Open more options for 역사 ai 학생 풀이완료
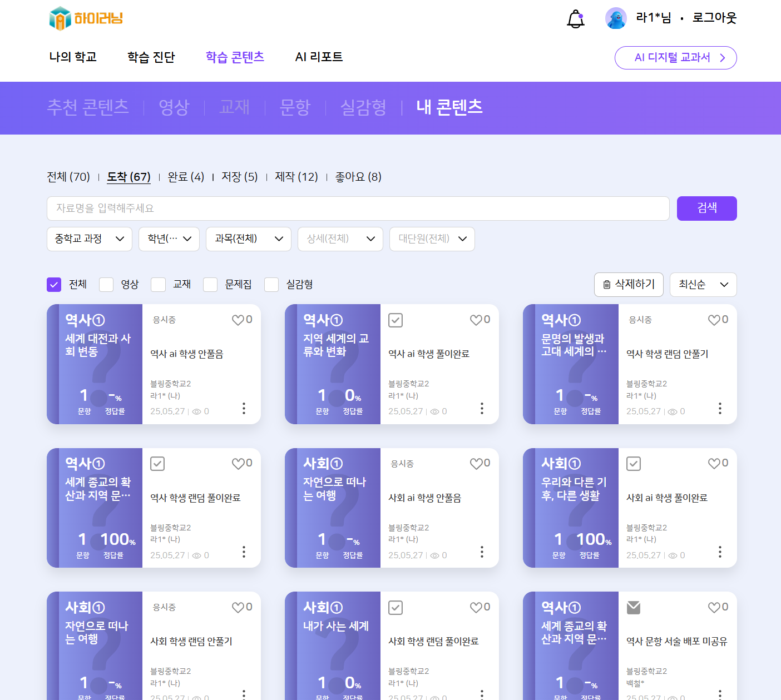 pos(482,409)
